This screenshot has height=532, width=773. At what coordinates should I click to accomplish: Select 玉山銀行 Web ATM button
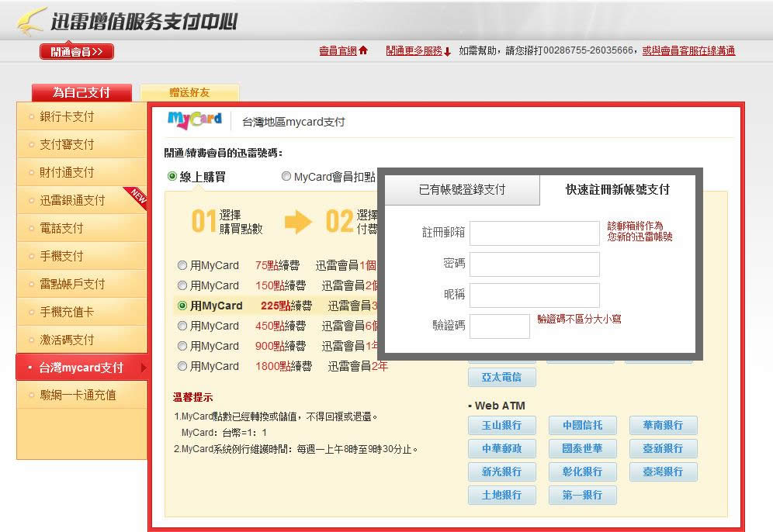pyautogui.click(x=502, y=425)
